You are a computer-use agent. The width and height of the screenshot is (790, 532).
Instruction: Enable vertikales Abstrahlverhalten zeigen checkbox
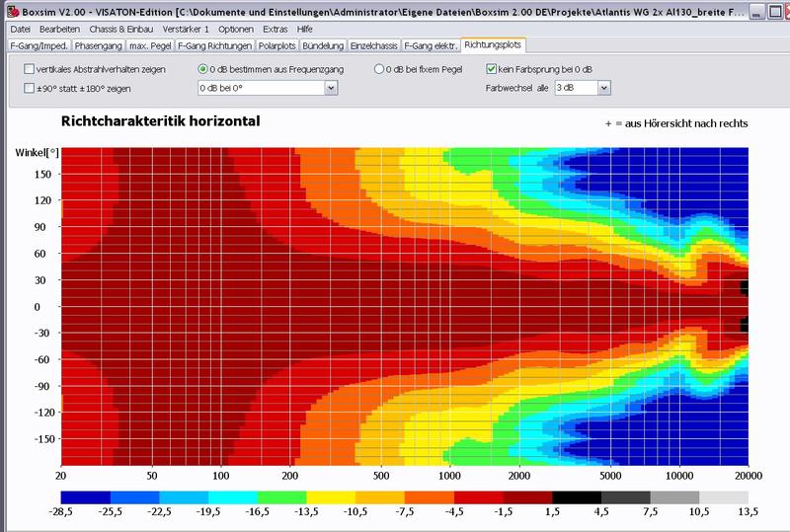pyautogui.click(x=29, y=70)
